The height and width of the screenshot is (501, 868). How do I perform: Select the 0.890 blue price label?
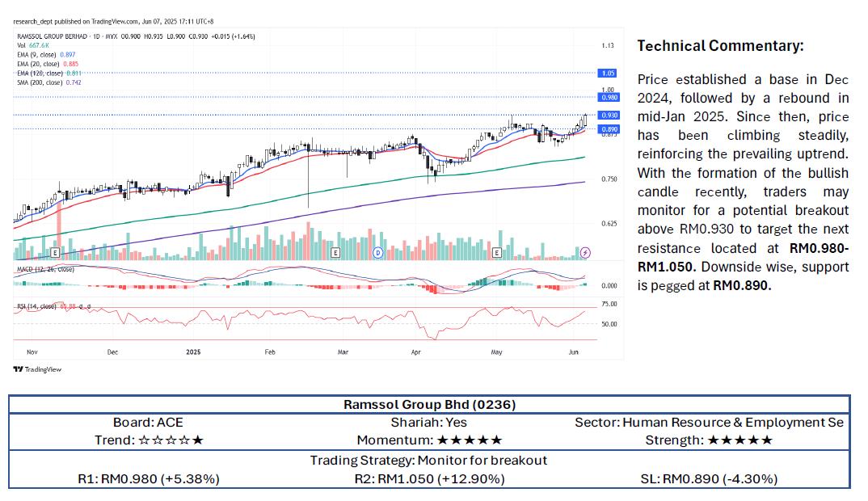point(609,129)
